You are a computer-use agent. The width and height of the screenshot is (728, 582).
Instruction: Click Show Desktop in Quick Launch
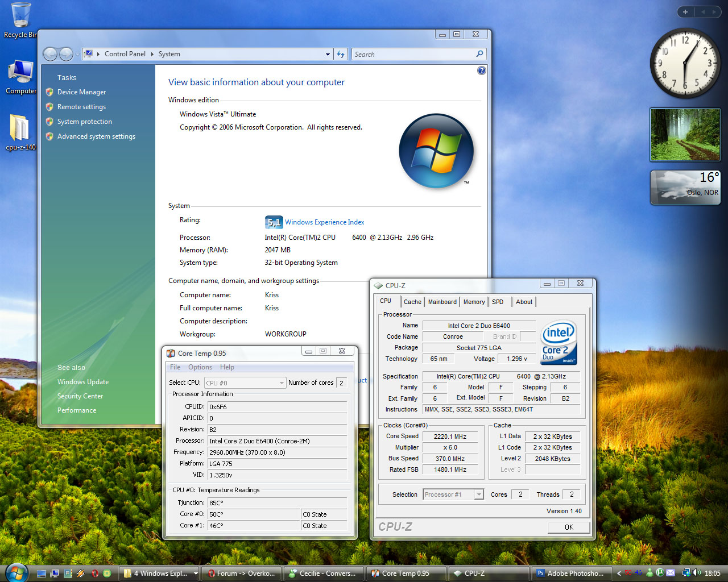(42, 573)
